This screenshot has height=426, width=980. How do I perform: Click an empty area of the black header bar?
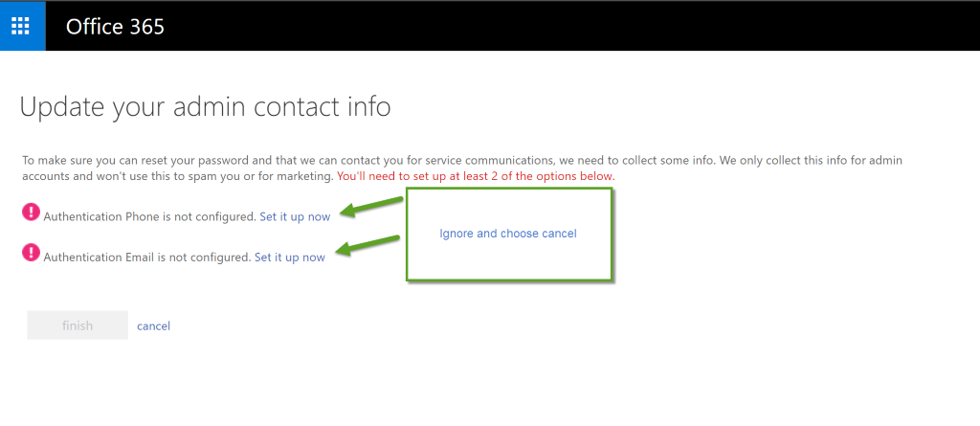click(x=563, y=26)
